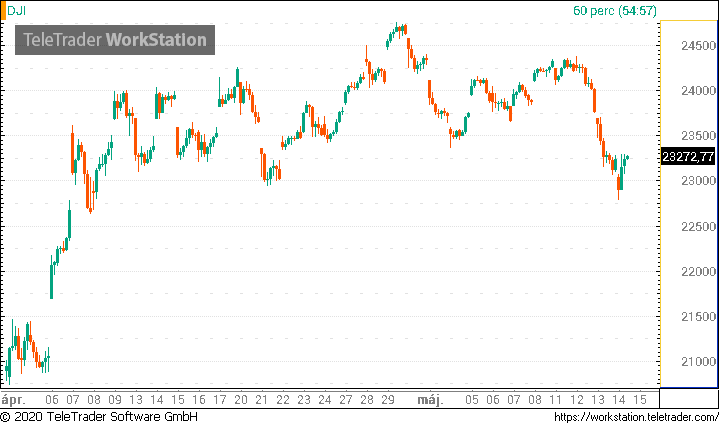
Task: Select the 17 date on time axis
Action: (x=220, y=400)
